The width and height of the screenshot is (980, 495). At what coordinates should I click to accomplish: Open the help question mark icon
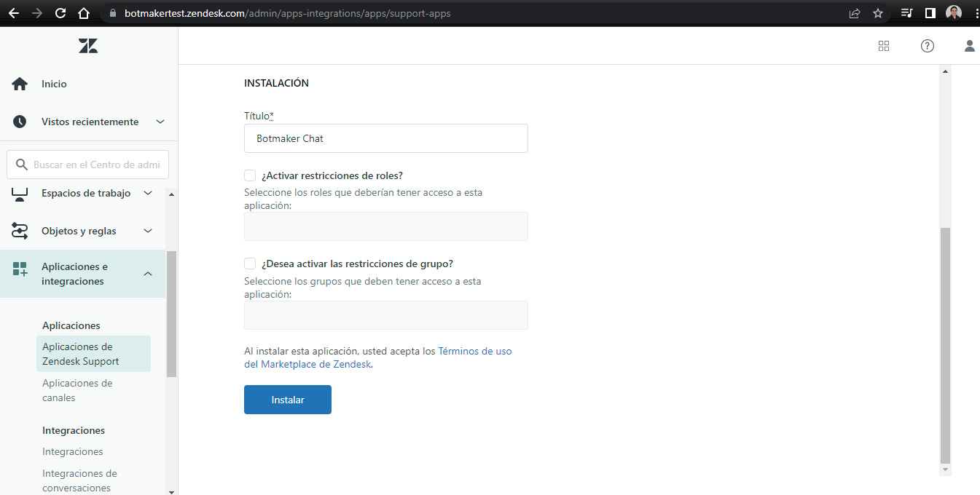(x=927, y=46)
